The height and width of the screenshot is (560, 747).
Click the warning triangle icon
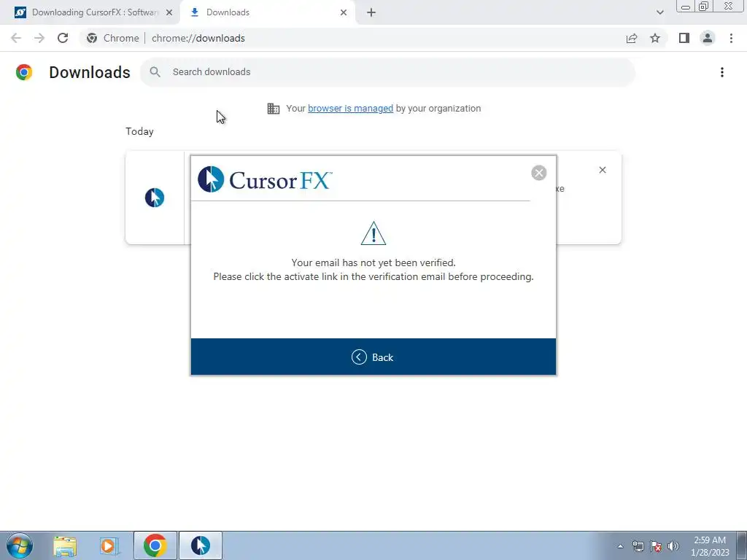(373, 233)
